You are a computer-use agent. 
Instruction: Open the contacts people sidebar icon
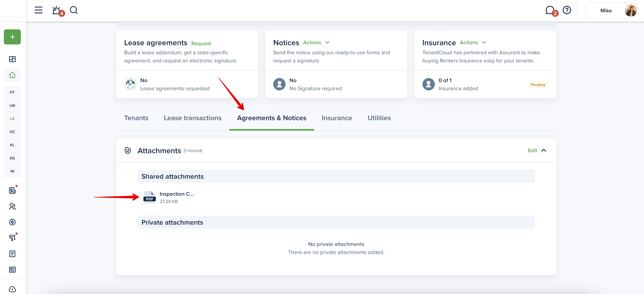point(12,206)
